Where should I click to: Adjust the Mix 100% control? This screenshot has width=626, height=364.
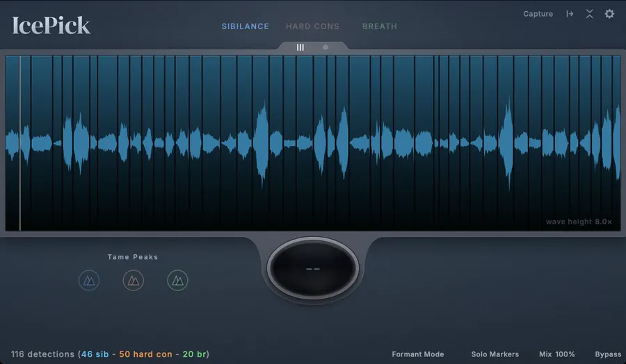557,354
